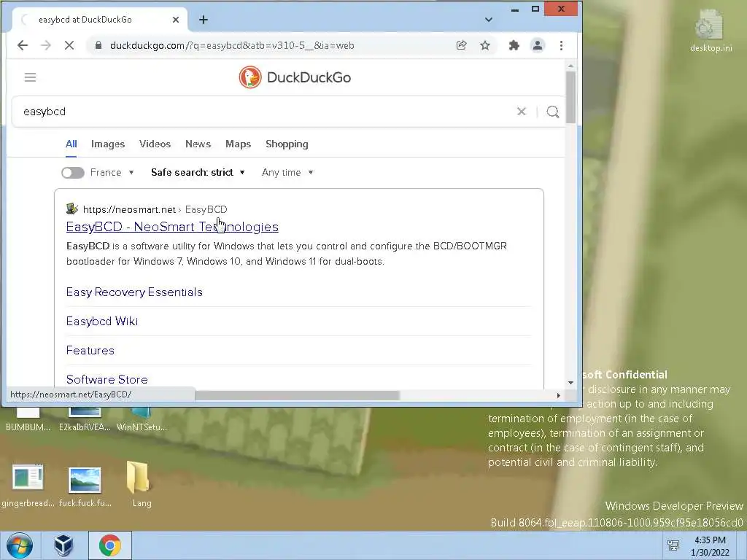The image size is (747, 560).
Task: Click the vertical scrollbar thumb
Action: (x=570, y=98)
